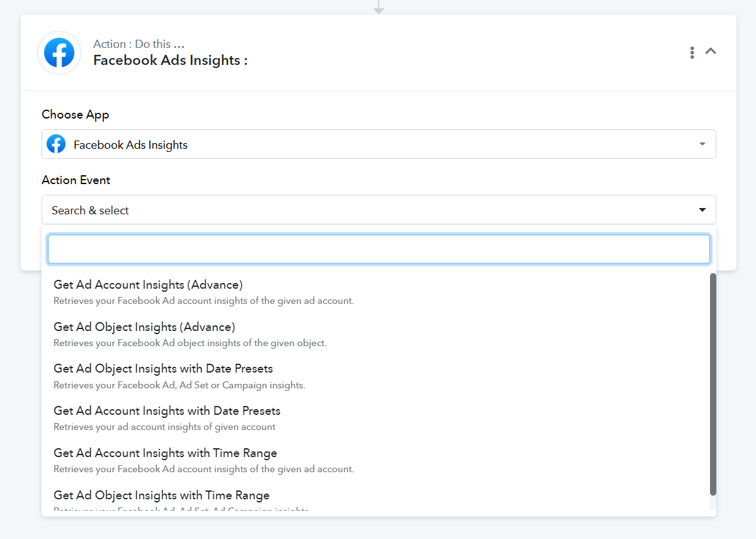Click the action event search input field
This screenshot has width=756, height=539.
[379, 249]
